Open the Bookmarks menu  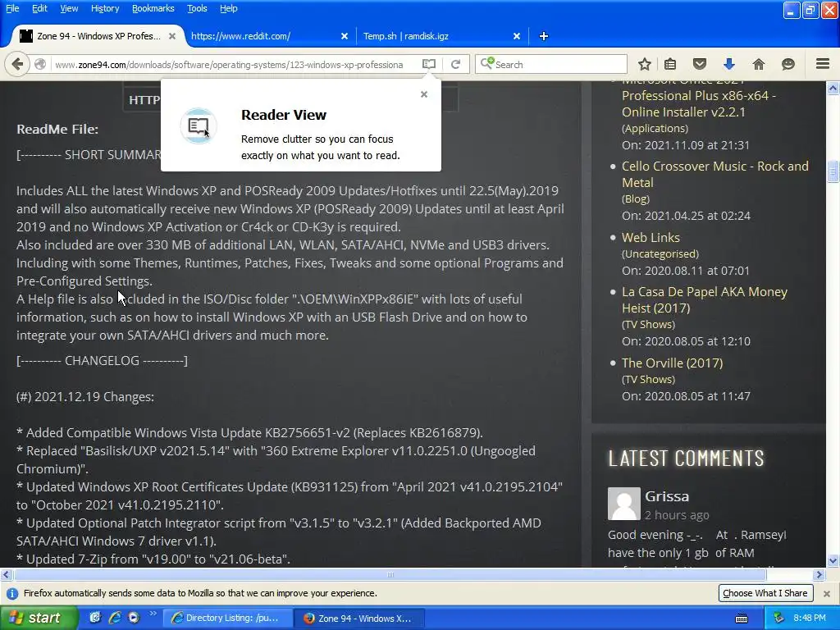click(x=153, y=8)
